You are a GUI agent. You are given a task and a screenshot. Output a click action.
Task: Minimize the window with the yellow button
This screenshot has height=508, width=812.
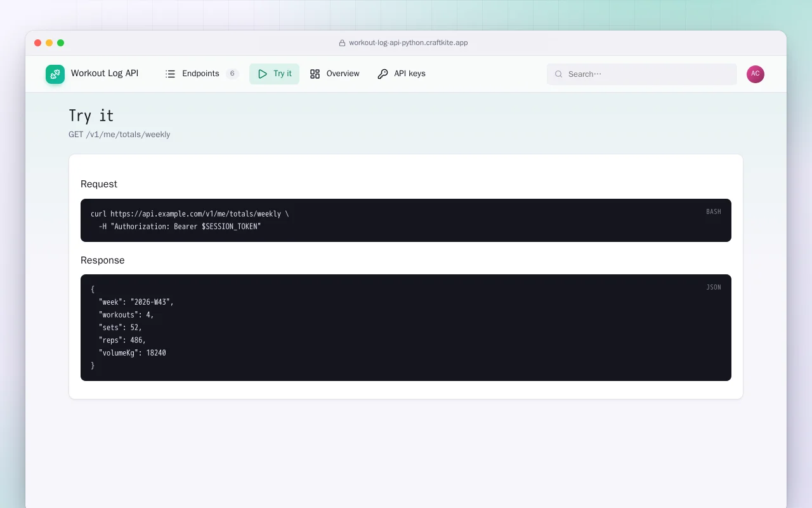click(x=49, y=43)
